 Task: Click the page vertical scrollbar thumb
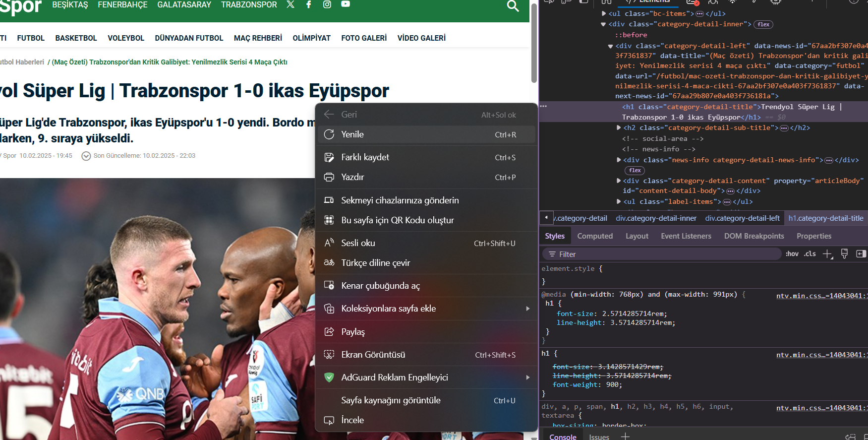534,44
